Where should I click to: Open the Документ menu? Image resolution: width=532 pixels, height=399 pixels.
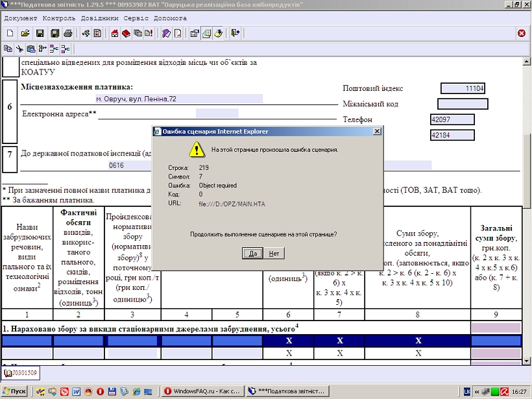pos(21,18)
